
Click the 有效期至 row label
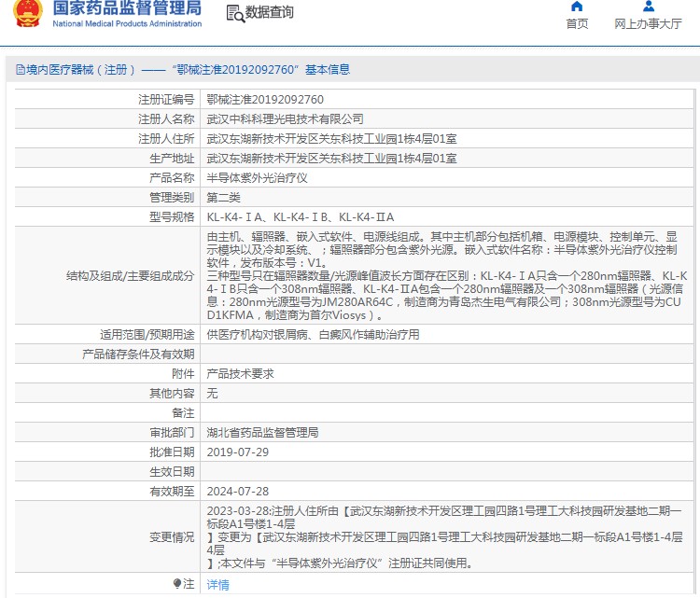pyautogui.click(x=172, y=492)
